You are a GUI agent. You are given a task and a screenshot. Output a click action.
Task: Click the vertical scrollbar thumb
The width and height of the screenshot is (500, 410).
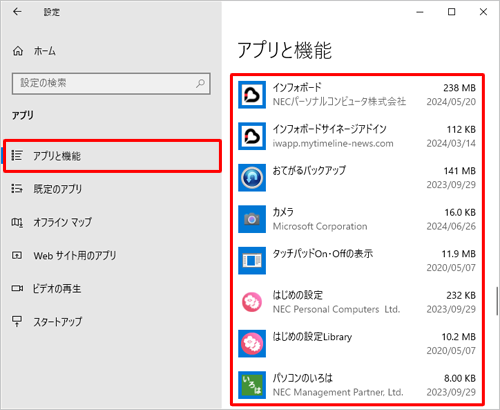click(x=497, y=301)
